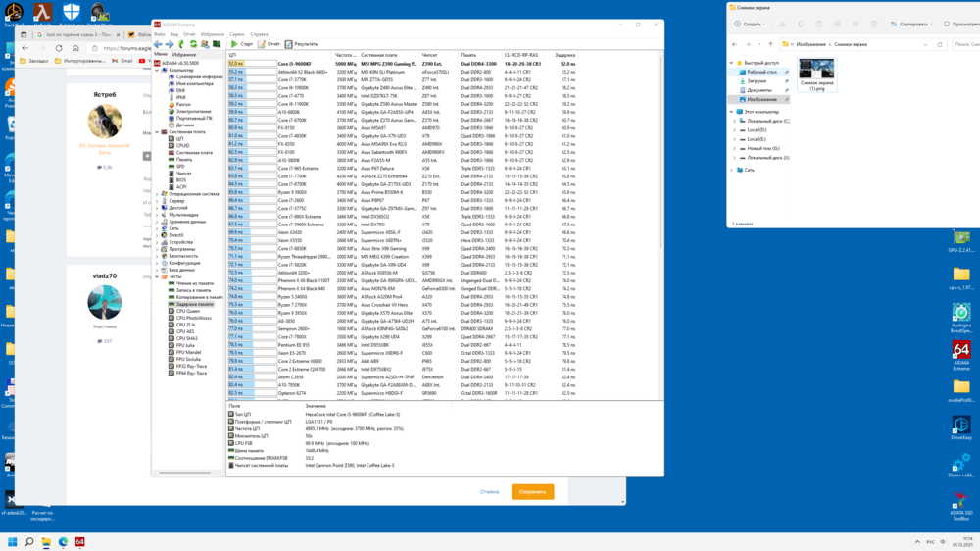Open Снимок экрана (1).png thumbnail
The width and height of the screenshot is (980, 551).
817,75
